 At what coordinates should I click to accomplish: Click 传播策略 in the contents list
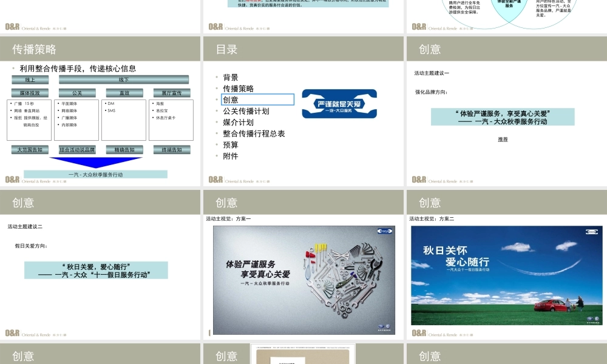[x=238, y=89]
